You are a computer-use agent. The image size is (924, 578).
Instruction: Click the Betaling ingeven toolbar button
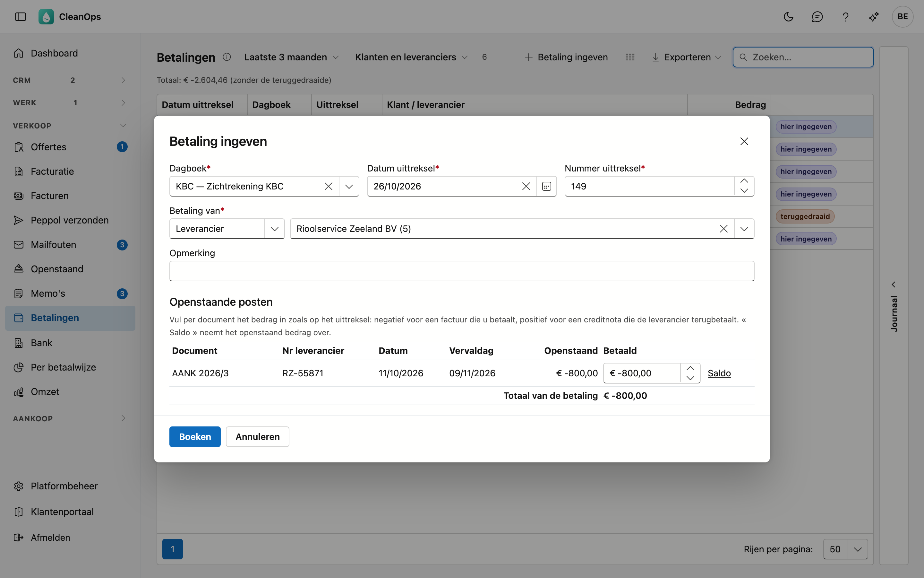pos(566,57)
